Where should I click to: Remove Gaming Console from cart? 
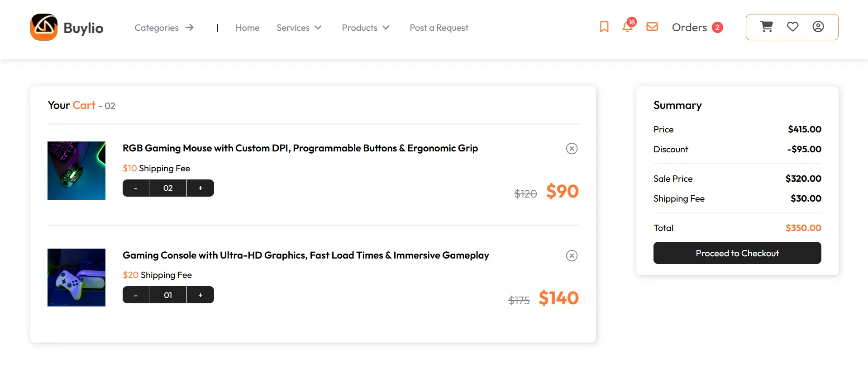point(572,256)
